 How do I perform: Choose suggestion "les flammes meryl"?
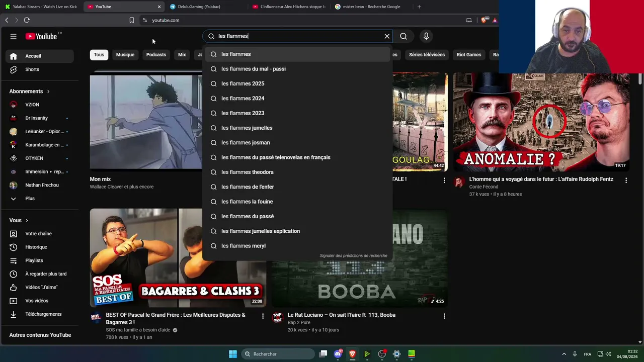coord(297,246)
